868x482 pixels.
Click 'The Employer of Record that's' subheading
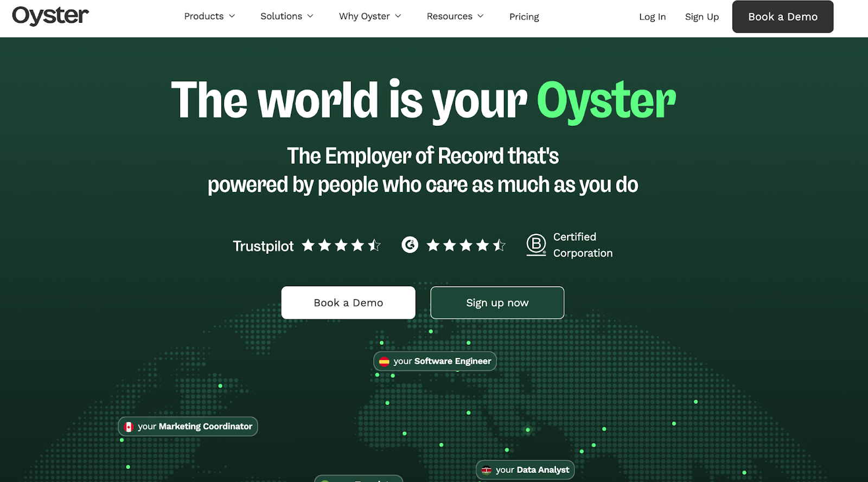(x=423, y=156)
